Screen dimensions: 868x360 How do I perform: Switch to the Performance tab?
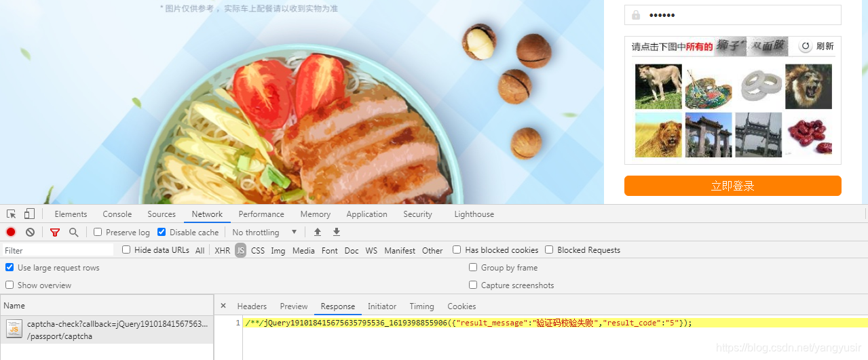[x=261, y=214]
